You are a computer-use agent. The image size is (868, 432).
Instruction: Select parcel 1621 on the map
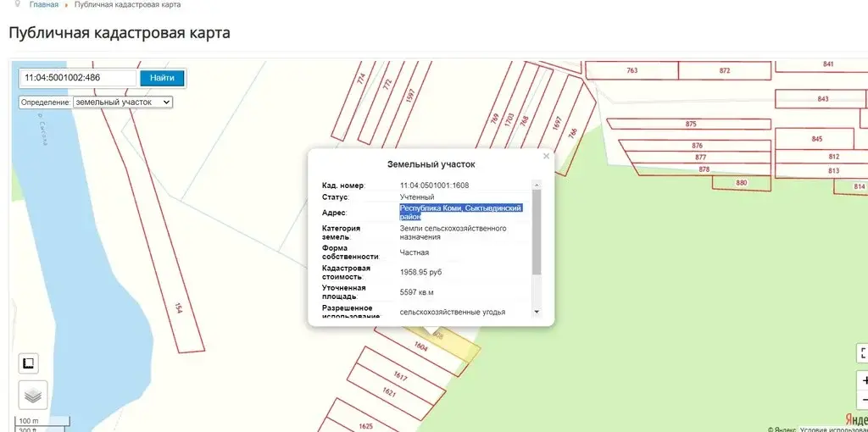point(389,392)
